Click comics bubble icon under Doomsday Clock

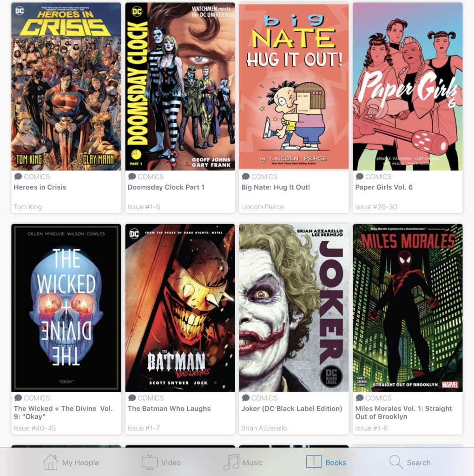click(132, 176)
